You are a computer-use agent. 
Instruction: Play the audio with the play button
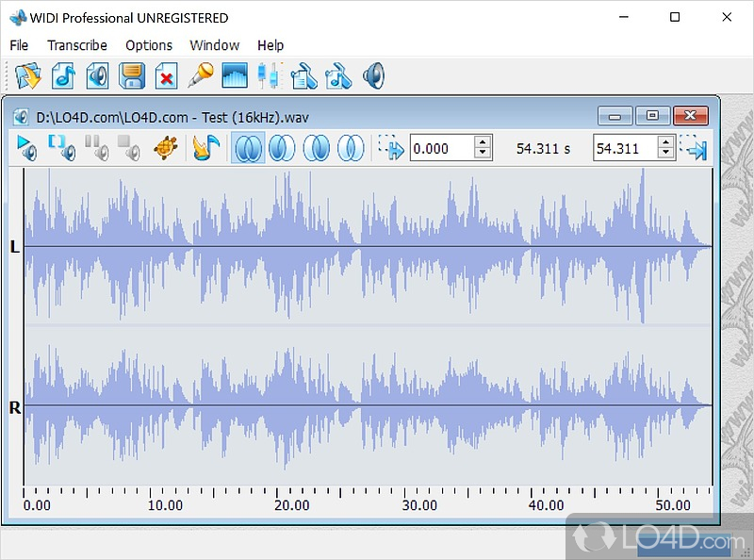pyautogui.click(x=27, y=148)
